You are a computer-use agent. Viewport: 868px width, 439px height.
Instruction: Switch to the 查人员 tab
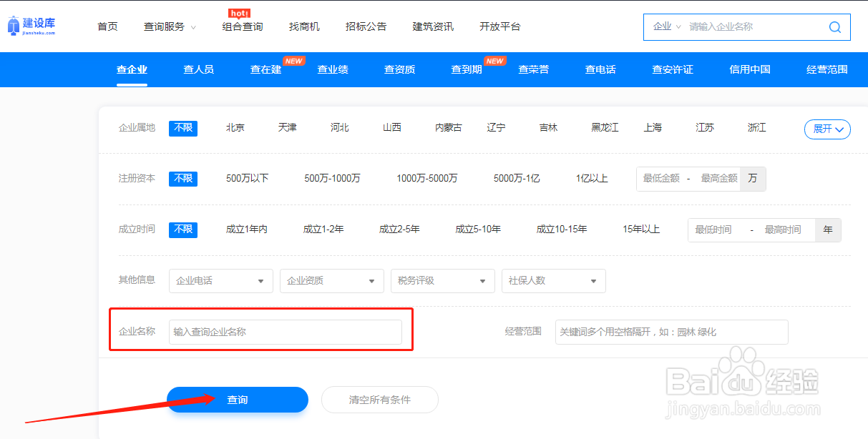[x=198, y=69]
